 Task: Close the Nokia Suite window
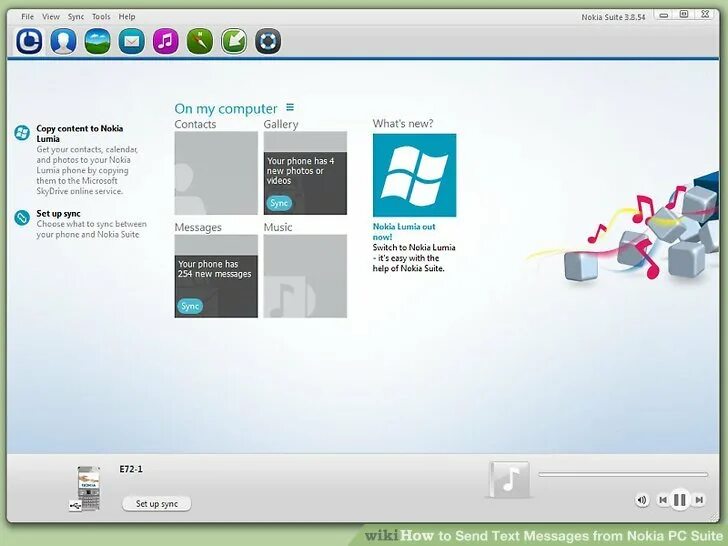[704, 14]
